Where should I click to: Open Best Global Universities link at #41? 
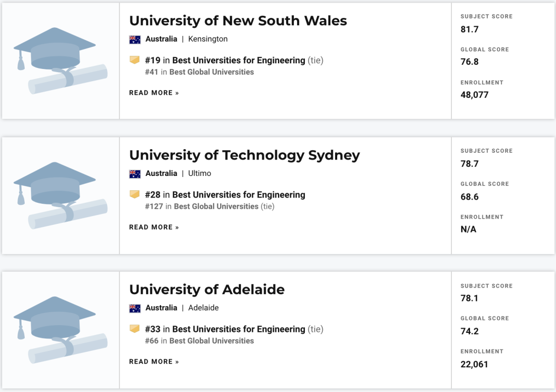click(x=212, y=72)
